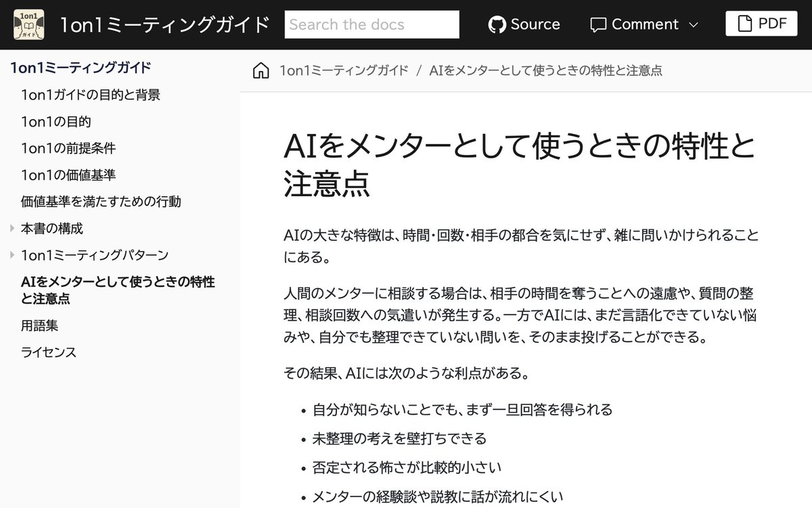Screen dimensions: 812x508
Task: Open the Comment menu label
Action: (645, 24)
